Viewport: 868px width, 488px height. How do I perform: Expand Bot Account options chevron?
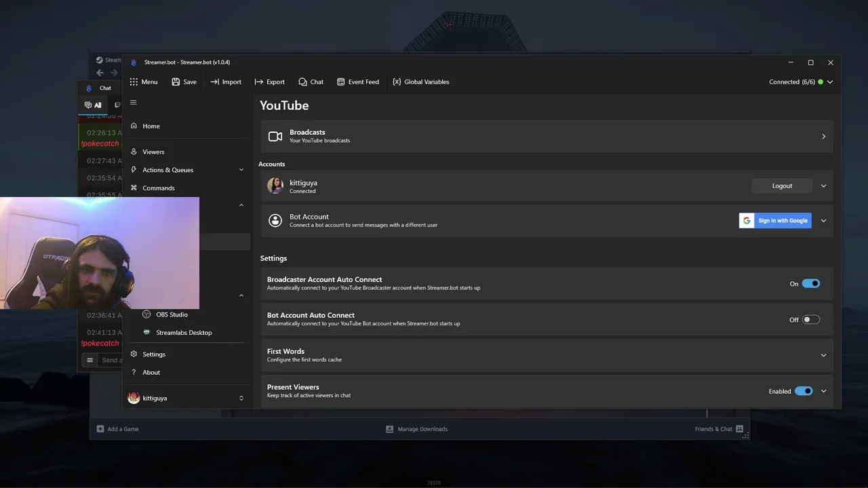pos(824,220)
